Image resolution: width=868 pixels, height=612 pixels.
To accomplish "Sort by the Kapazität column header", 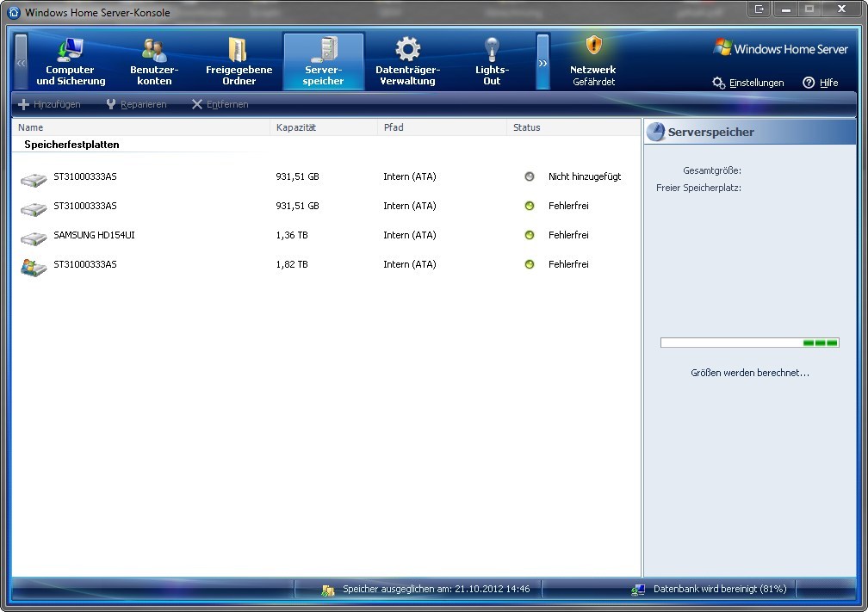I will tap(324, 127).
